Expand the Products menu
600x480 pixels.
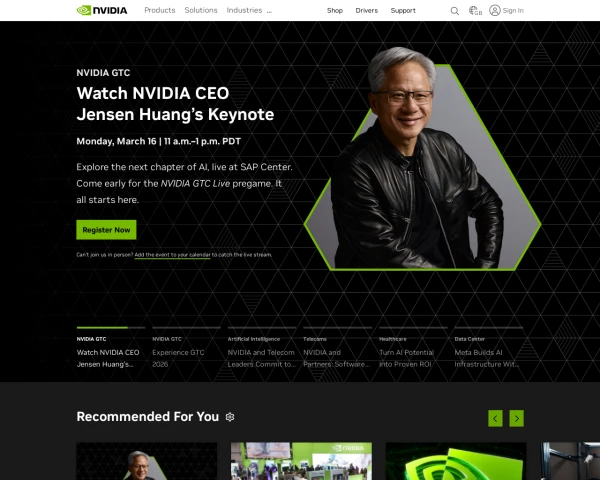[x=160, y=10]
